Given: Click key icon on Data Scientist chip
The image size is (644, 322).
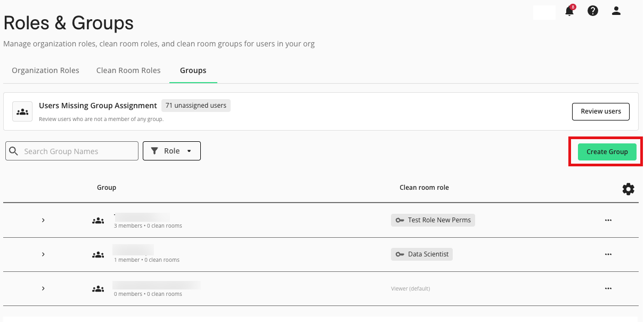Looking at the screenshot, I should click(x=400, y=254).
